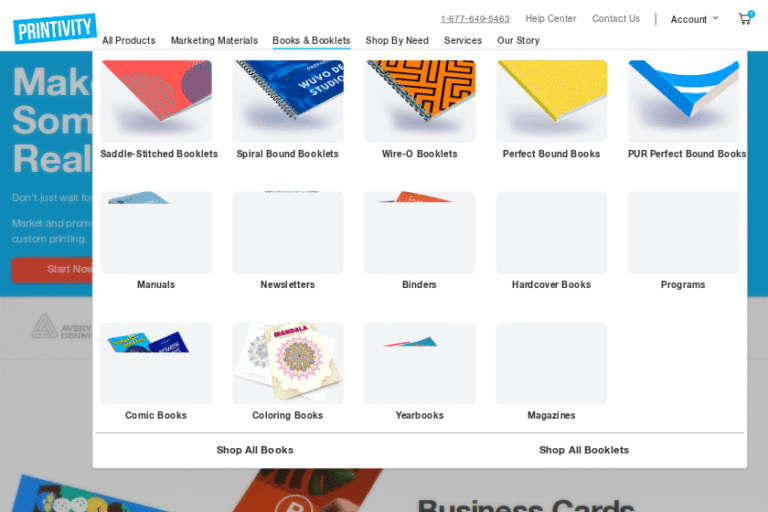The height and width of the screenshot is (512, 768).
Task: Pick the Coloring Books mandala image
Action: 288,363
